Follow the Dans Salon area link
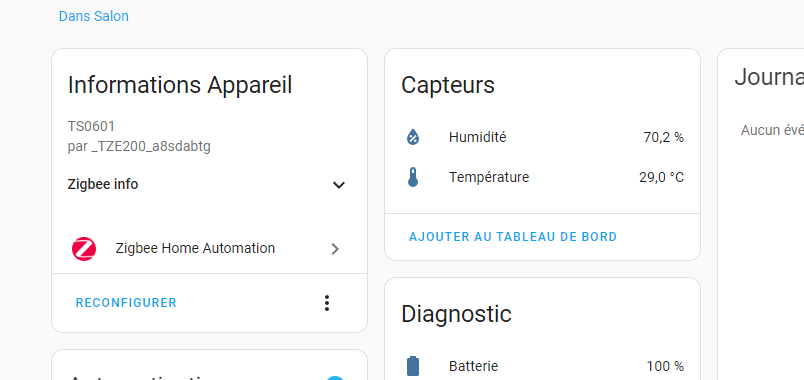804x380 pixels. (94, 16)
